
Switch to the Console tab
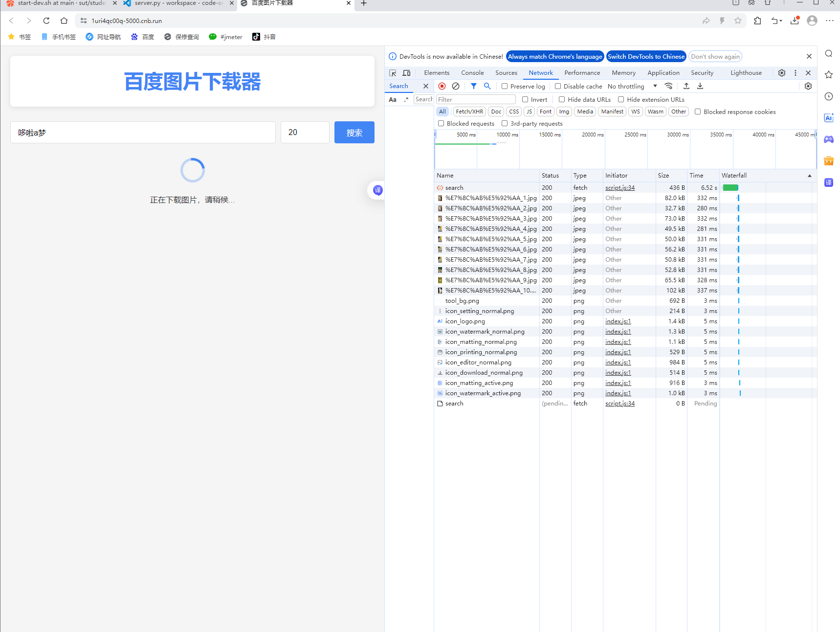tap(472, 73)
